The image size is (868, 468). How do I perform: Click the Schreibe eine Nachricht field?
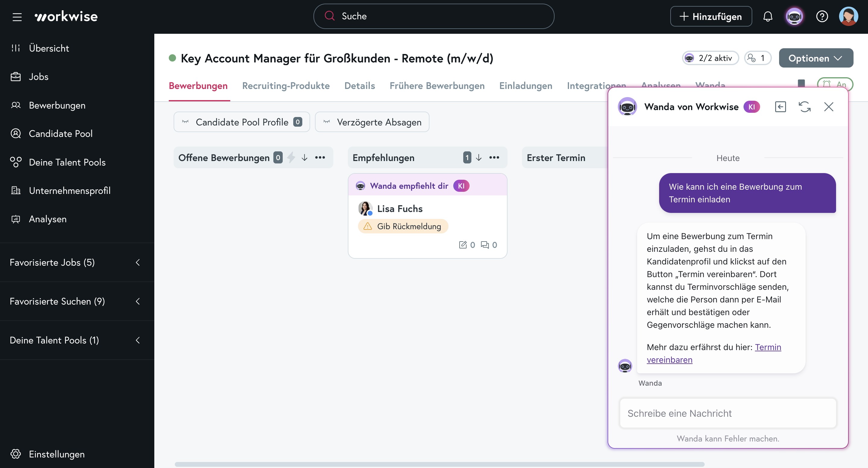[728, 413]
